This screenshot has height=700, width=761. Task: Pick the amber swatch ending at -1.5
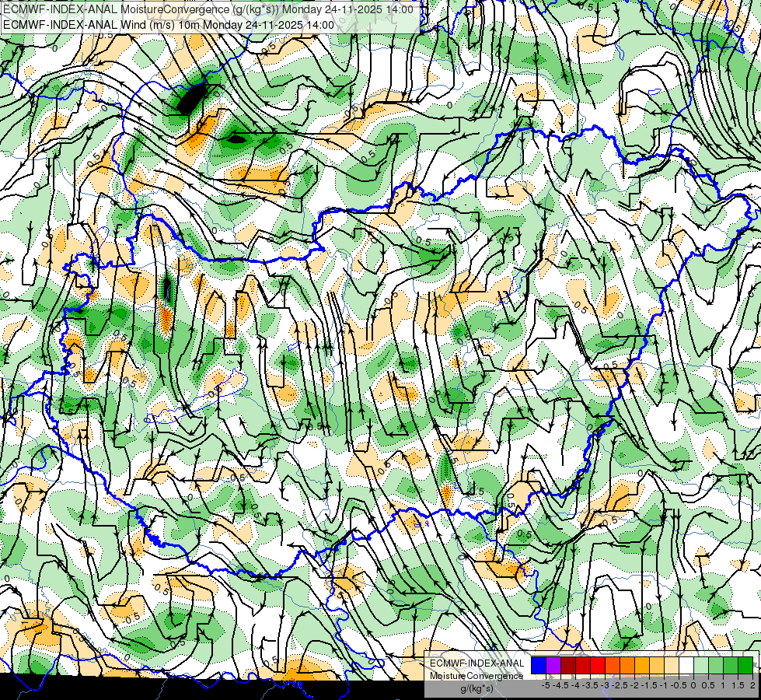coord(641,666)
